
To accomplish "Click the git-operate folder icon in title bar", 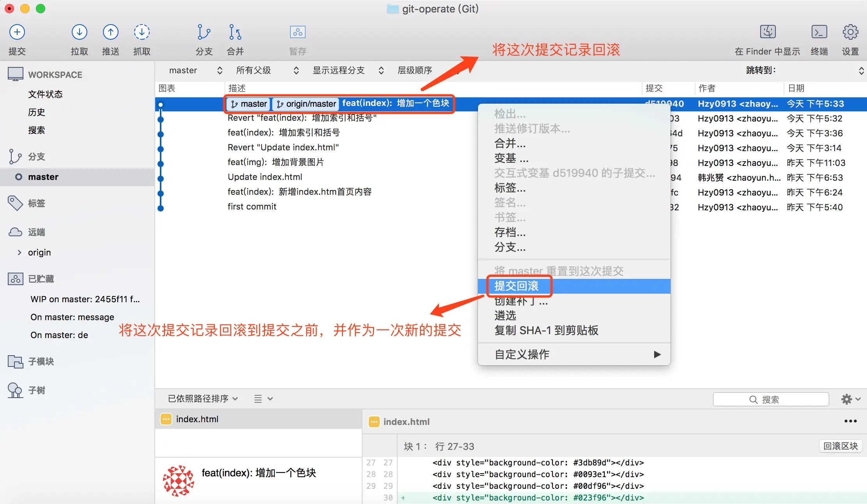I will pyautogui.click(x=393, y=9).
